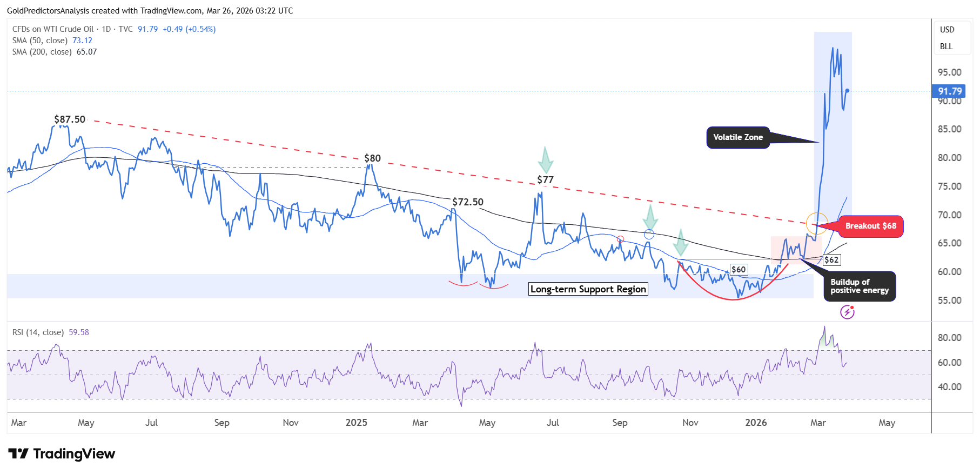Click the $80 price annotation
The width and height of the screenshot is (980, 474).
click(x=372, y=158)
